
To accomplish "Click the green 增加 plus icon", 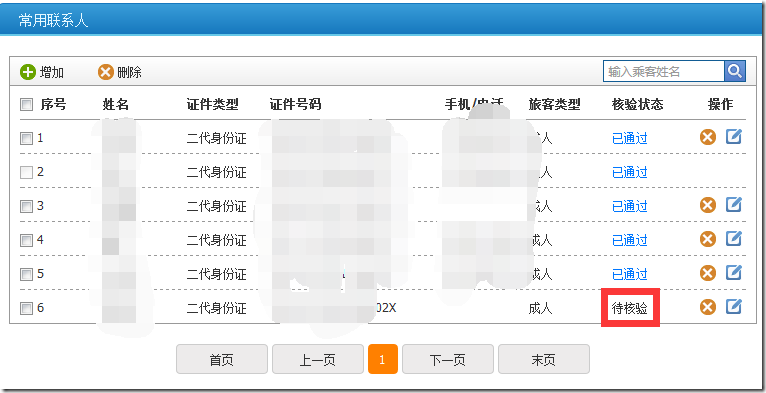I will point(28,72).
